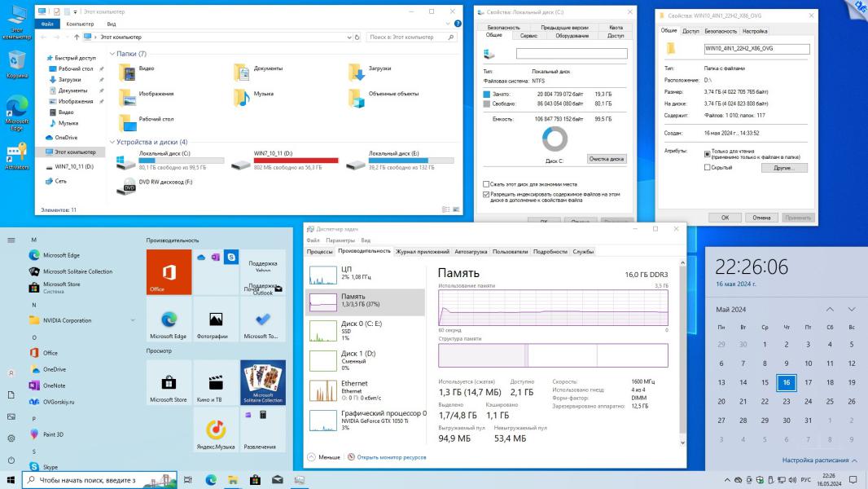The height and width of the screenshot is (489, 868).
Task: Open the Видео folder in Explorer
Action: pyautogui.click(x=128, y=72)
